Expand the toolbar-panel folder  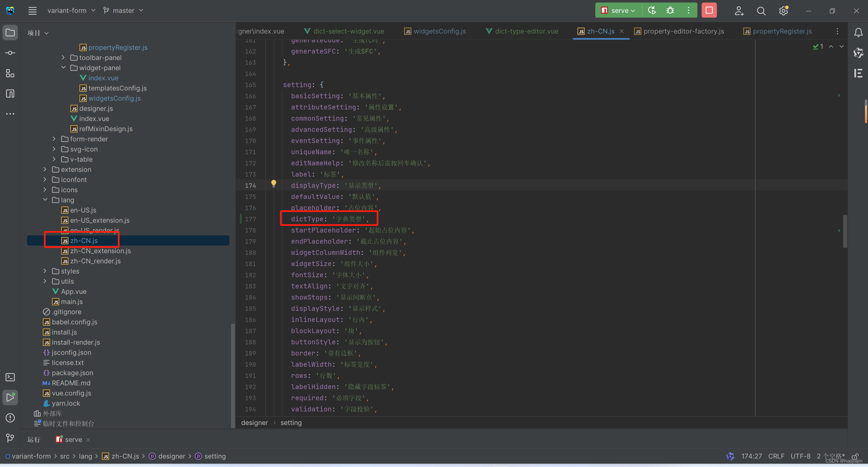click(x=63, y=58)
